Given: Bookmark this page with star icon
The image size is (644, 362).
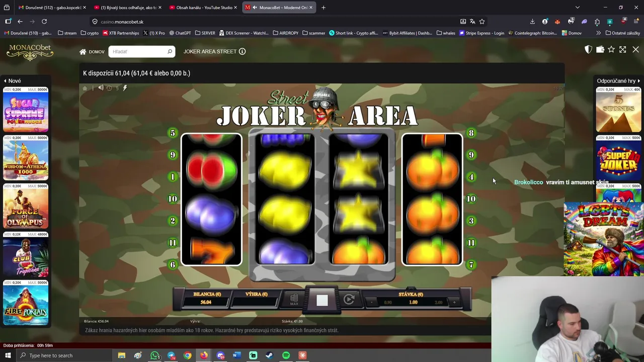Looking at the screenshot, I should (482, 22).
